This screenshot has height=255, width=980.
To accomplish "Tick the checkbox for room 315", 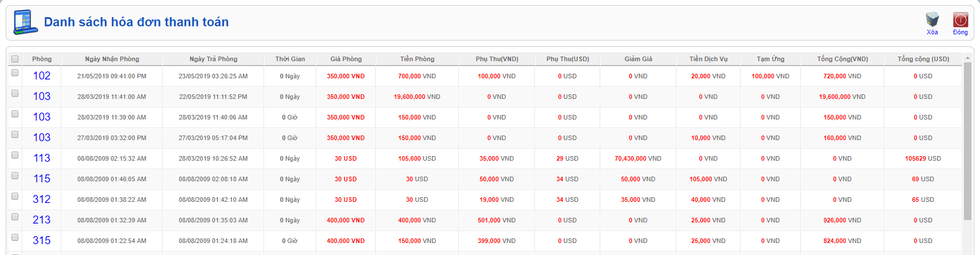I will [15, 238].
